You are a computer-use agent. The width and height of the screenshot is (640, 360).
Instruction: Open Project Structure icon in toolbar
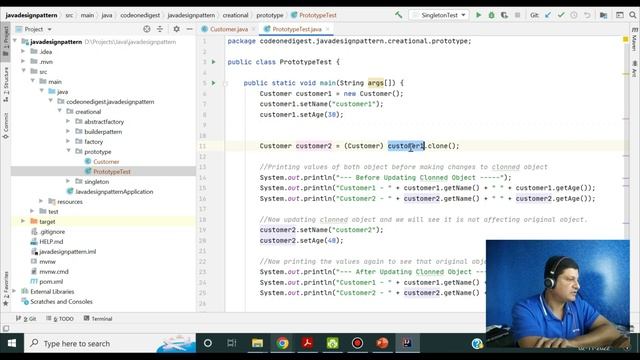click(603, 15)
